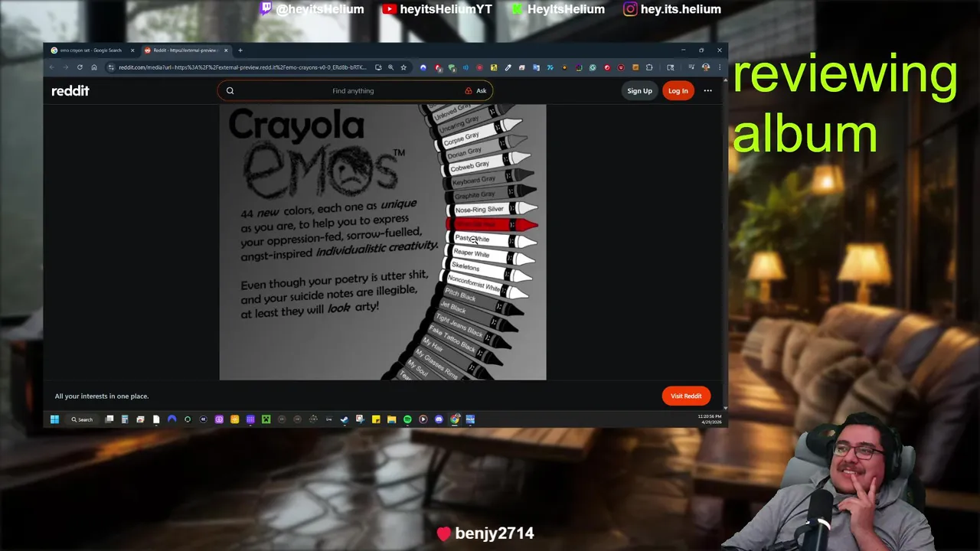The image size is (980, 551).
Task: Open Spotify from the taskbar
Action: [407, 419]
